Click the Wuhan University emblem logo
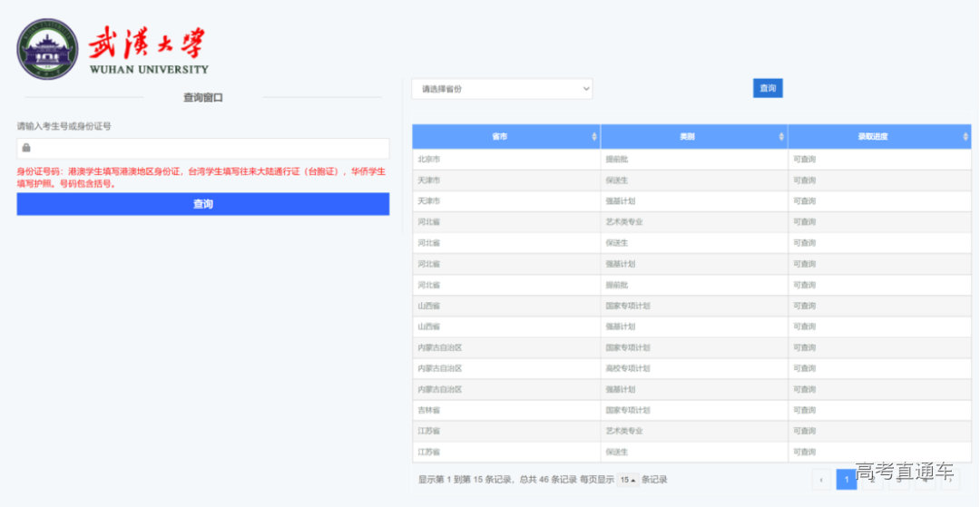The image size is (980, 507). point(47,49)
